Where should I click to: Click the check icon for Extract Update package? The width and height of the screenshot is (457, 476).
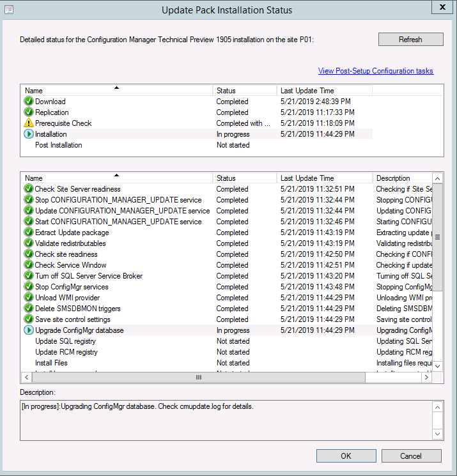coord(29,232)
